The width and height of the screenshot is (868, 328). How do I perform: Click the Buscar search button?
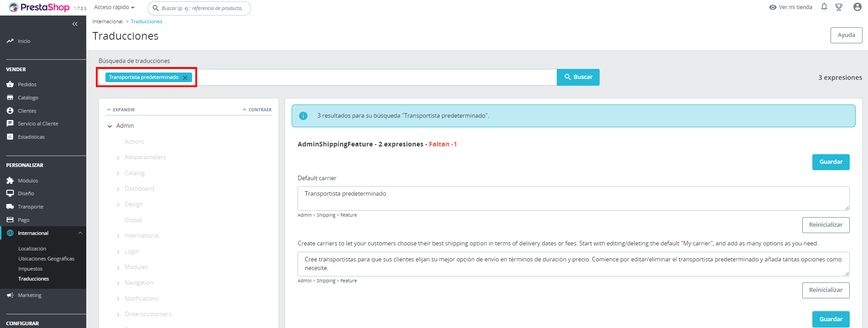tap(578, 77)
